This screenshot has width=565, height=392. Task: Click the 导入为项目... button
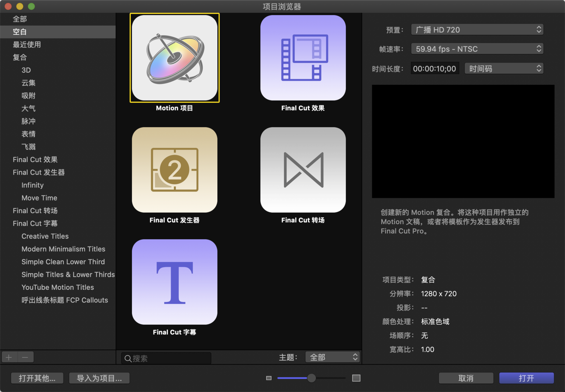point(99,378)
